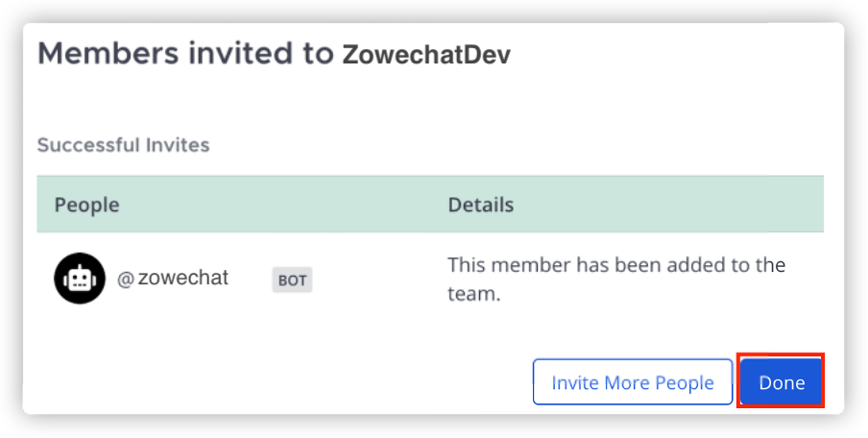The image size is (868, 438).
Task: Click the dark backdrop outside the dialog
Action: point(10,221)
